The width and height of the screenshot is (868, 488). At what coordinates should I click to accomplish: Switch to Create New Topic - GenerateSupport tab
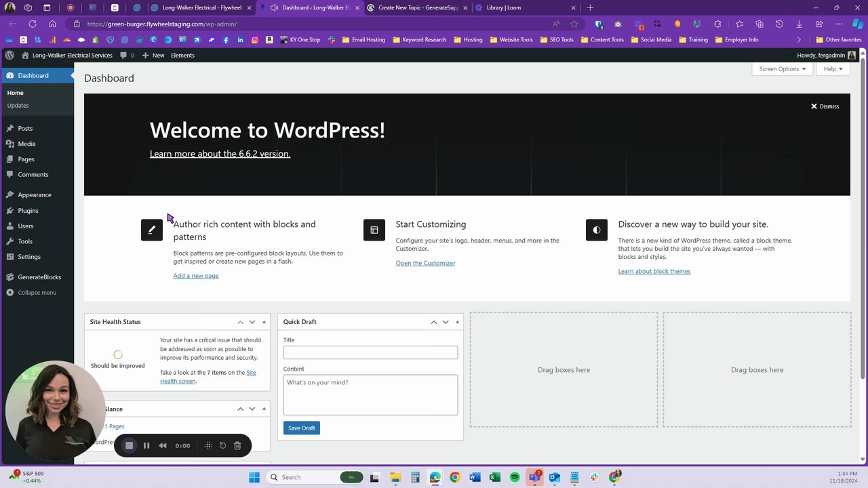tap(417, 7)
